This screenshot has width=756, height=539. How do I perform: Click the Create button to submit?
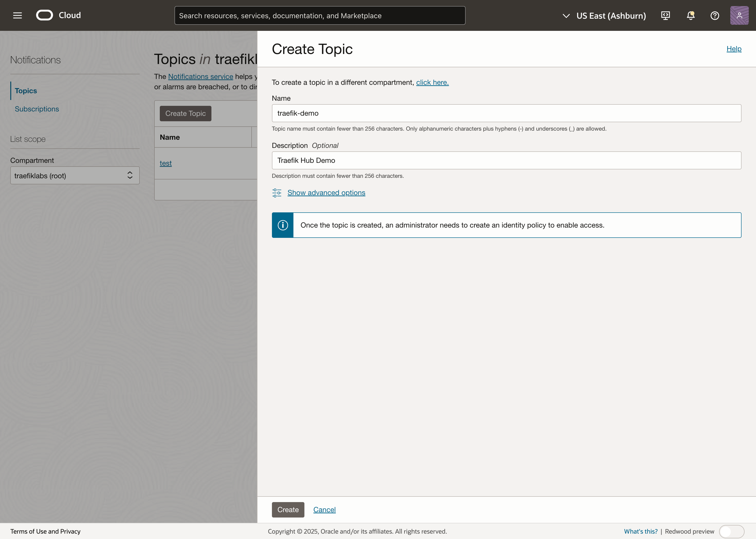pyautogui.click(x=288, y=510)
